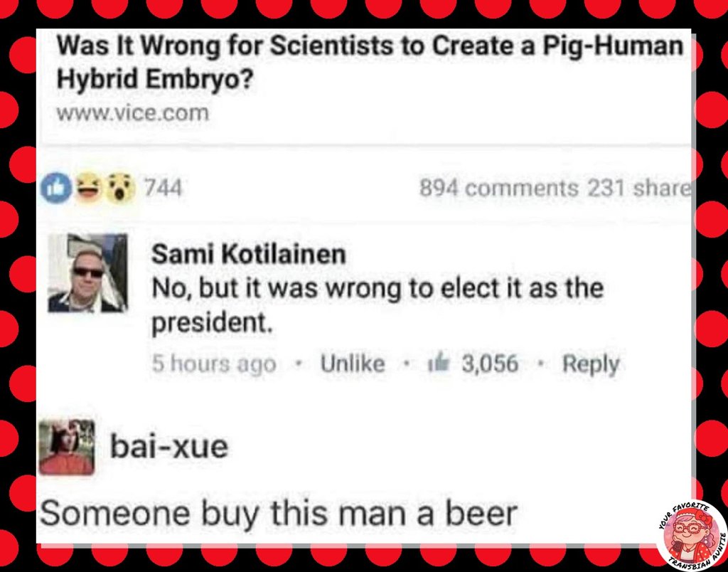
Task: Select the 'Someone buy this man a beer' text
Action: click(x=279, y=514)
